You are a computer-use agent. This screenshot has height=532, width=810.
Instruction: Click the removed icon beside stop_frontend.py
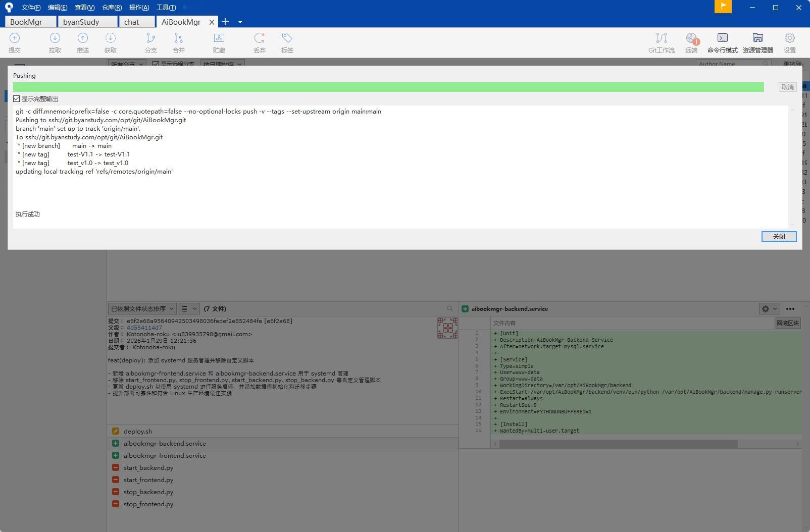pos(116,504)
